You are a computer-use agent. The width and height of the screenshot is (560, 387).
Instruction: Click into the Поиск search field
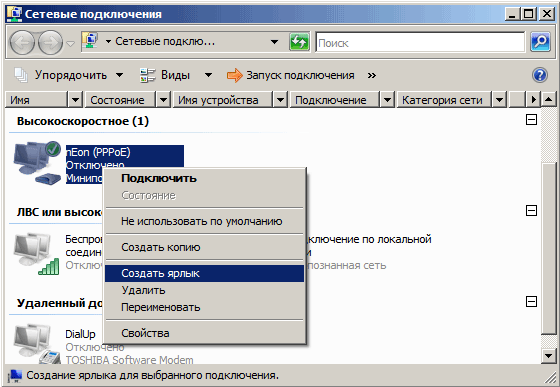[x=420, y=42]
